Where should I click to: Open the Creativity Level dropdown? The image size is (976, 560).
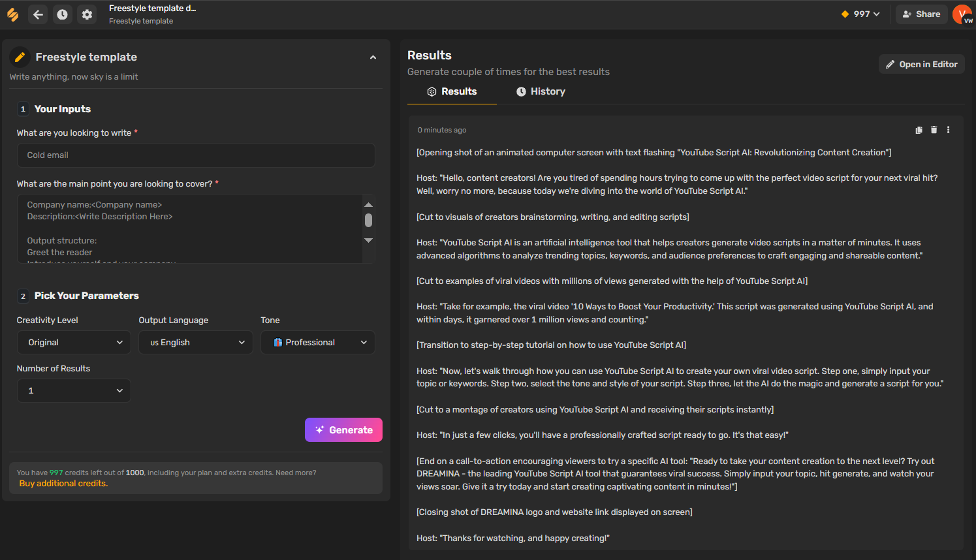click(74, 343)
